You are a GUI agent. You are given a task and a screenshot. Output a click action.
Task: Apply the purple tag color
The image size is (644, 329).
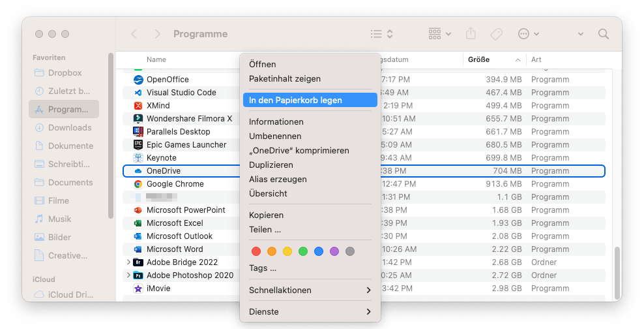point(334,251)
